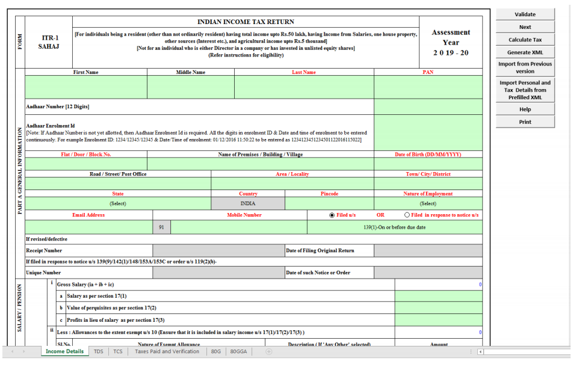Click the Road / Street / Post Office field

pyautogui.click(x=118, y=183)
